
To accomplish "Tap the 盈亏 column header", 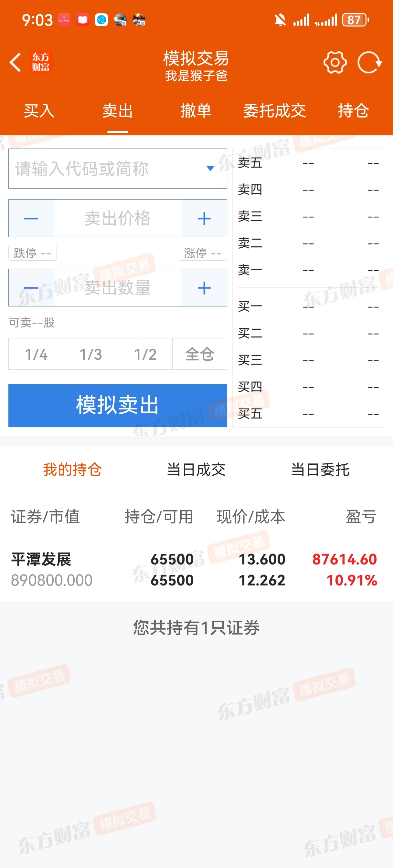I will click(361, 517).
